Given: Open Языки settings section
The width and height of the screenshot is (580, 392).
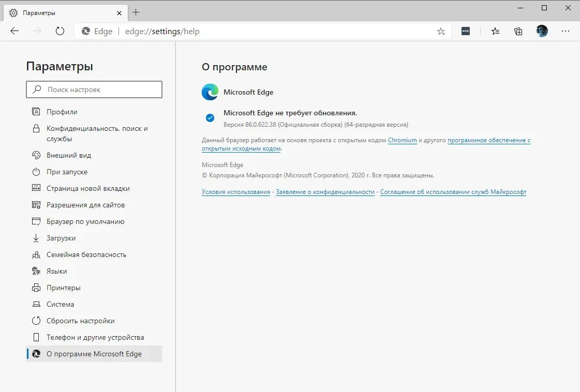Looking at the screenshot, I should [94, 271].
